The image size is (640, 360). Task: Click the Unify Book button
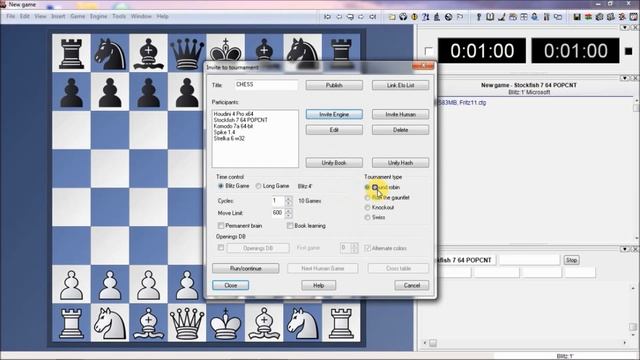[334, 163]
